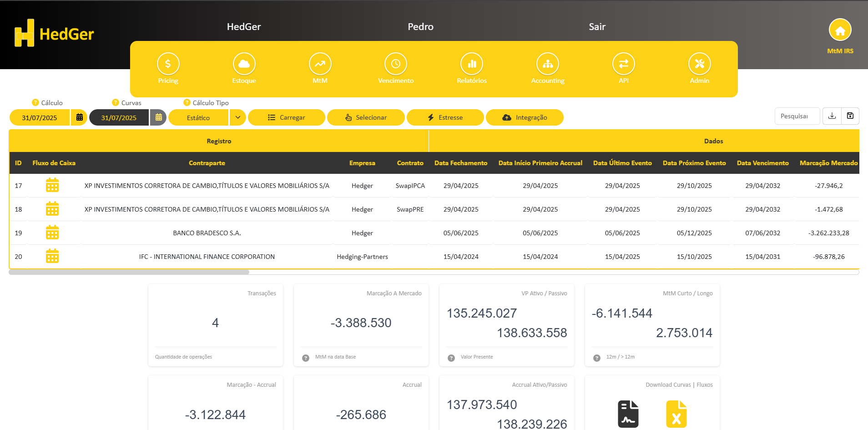Click the Accounting hierarchy icon

pyautogui.click(x=548, y=64)
